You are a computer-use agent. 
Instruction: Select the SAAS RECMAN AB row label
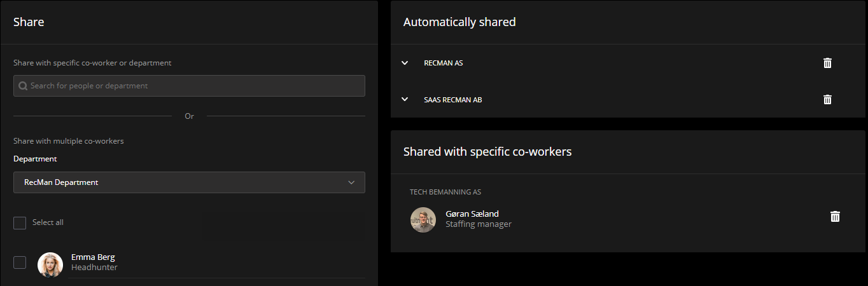coord(452,100)
